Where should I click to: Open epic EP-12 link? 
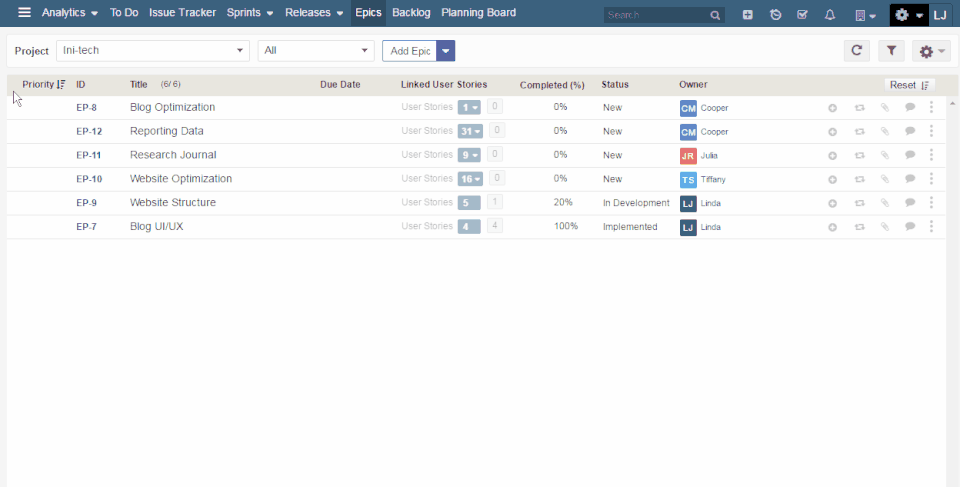89,131
